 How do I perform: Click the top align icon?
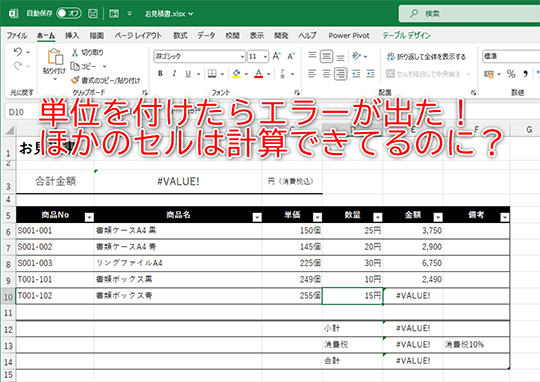click(312, 56)
